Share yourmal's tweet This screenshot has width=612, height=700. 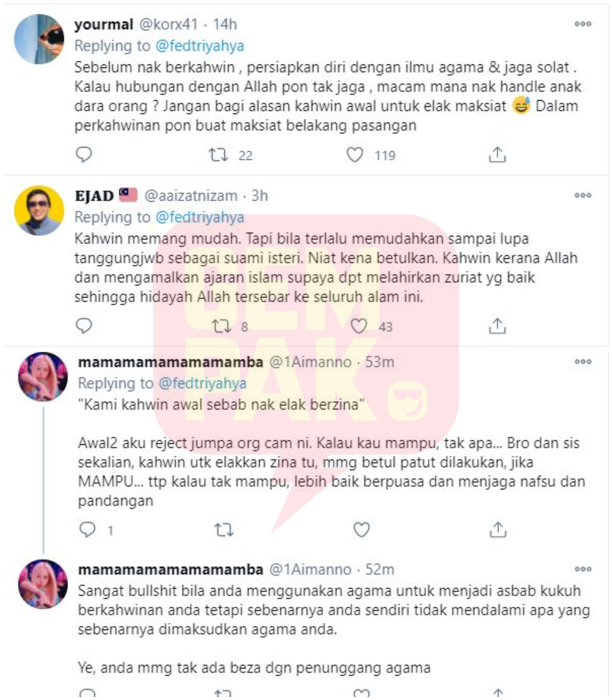click(x=497, y=155)
